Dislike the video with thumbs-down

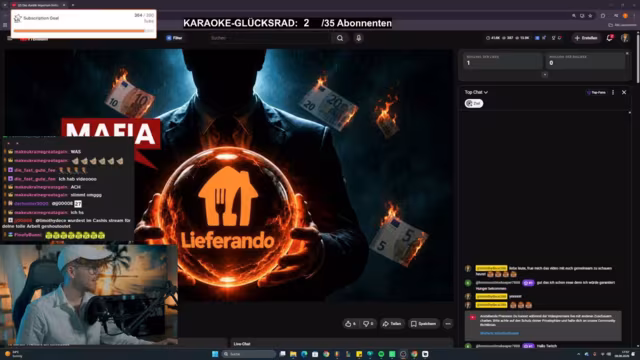point(368,324)
